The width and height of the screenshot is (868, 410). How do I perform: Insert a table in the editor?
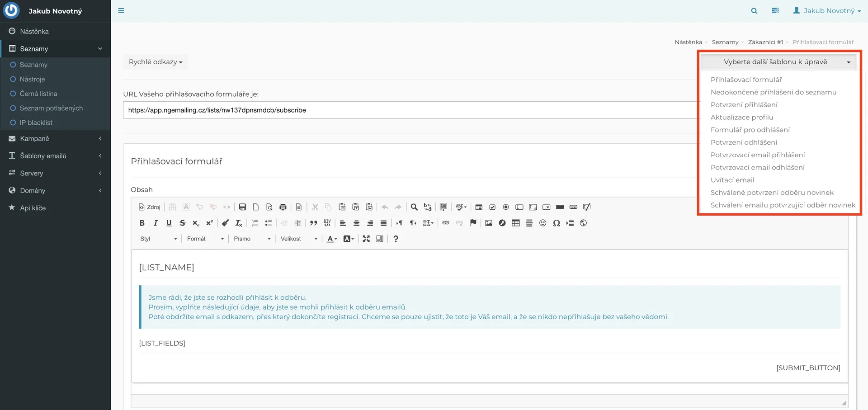pyautogui.click(x=515, y=223)
